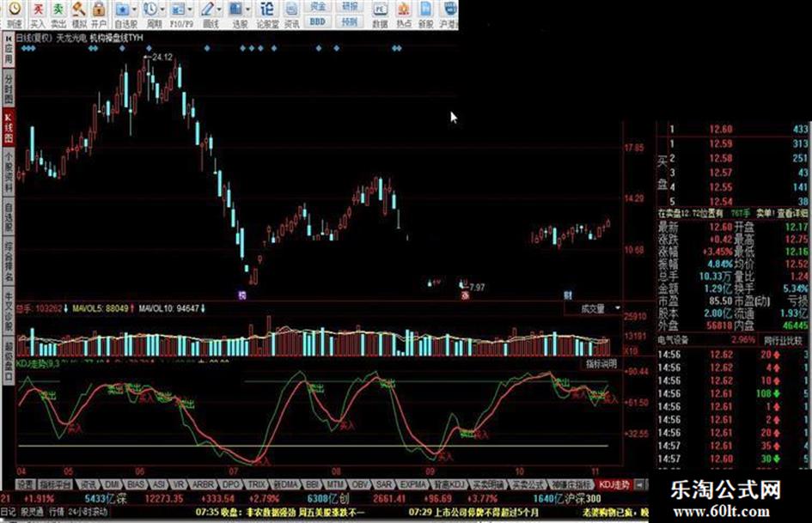The image size is (812, 523).
Task: Click the 资金 capital button
Action: (x=317, y=7)
